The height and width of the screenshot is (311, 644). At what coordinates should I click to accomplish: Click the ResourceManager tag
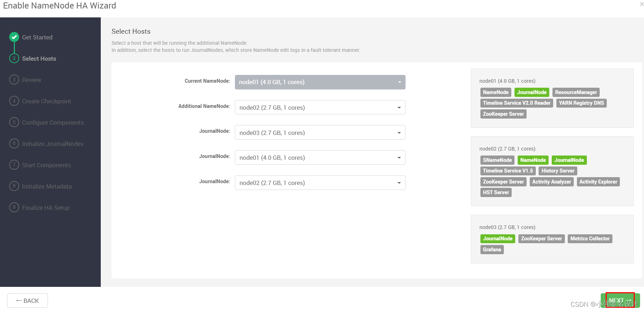point(576,92)
